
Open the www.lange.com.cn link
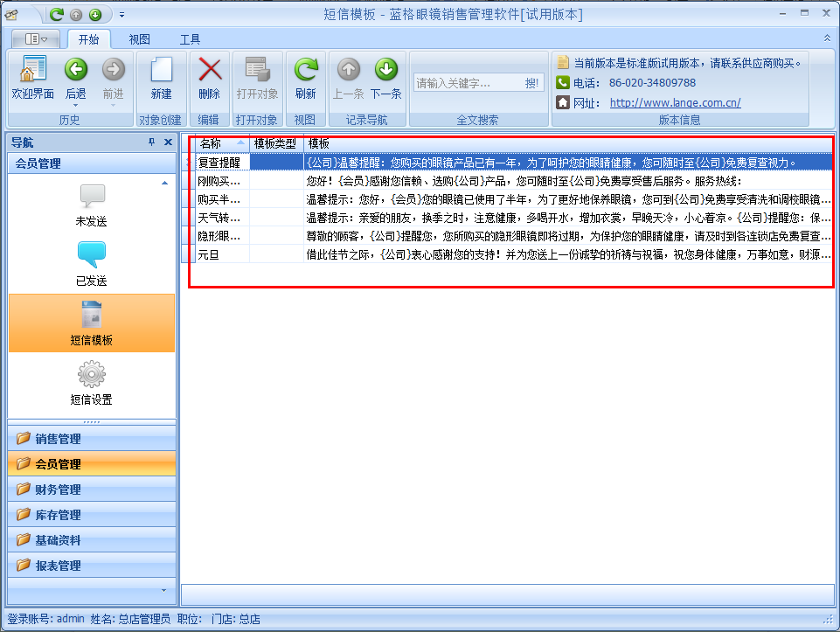[675, 102]
